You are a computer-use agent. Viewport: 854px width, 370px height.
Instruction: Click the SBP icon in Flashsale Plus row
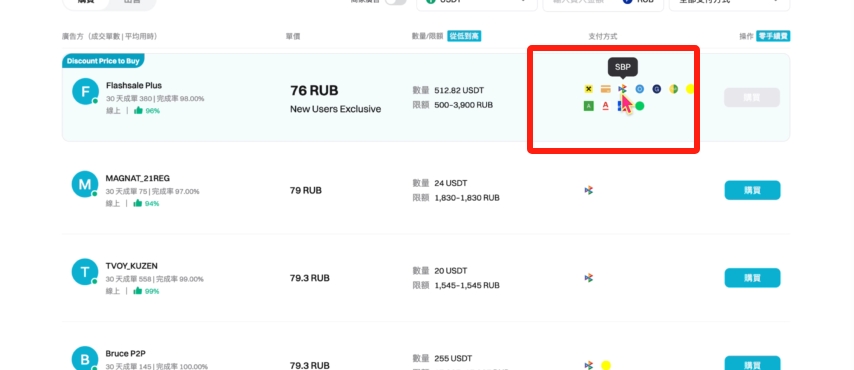(x=623, y=89)
